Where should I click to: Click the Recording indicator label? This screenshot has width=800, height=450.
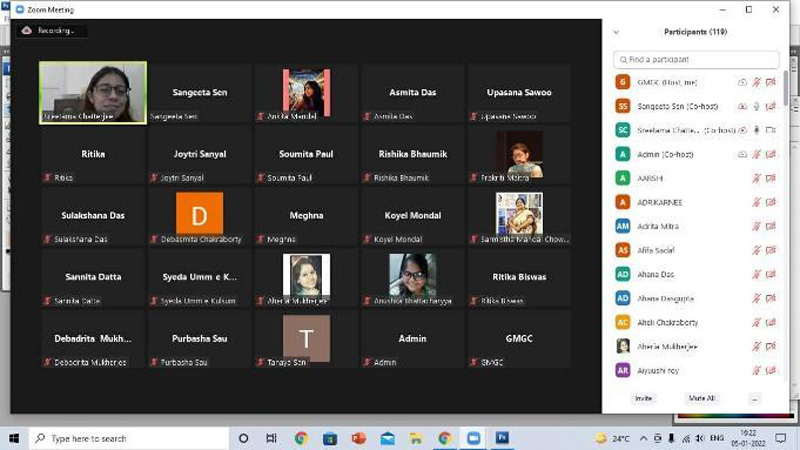tap(54, 31)
